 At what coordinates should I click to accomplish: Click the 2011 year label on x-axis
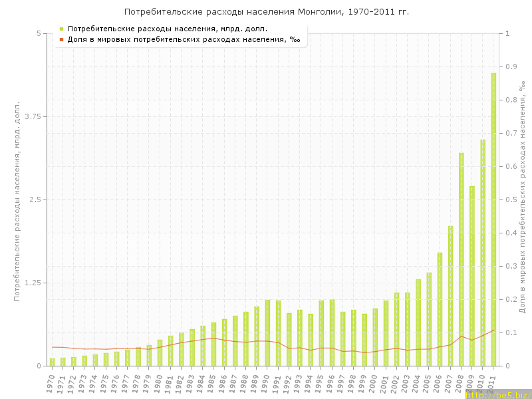click(493, 384)
